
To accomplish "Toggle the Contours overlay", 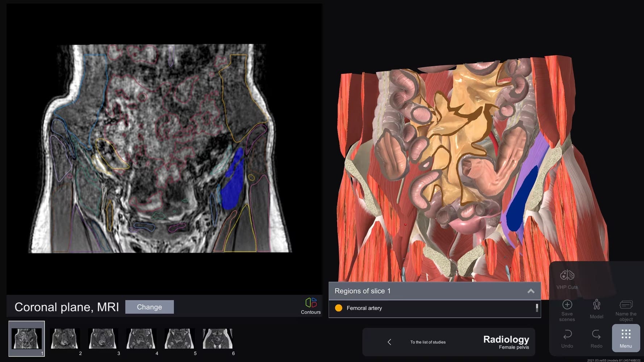I will click(x=310, y=305).
